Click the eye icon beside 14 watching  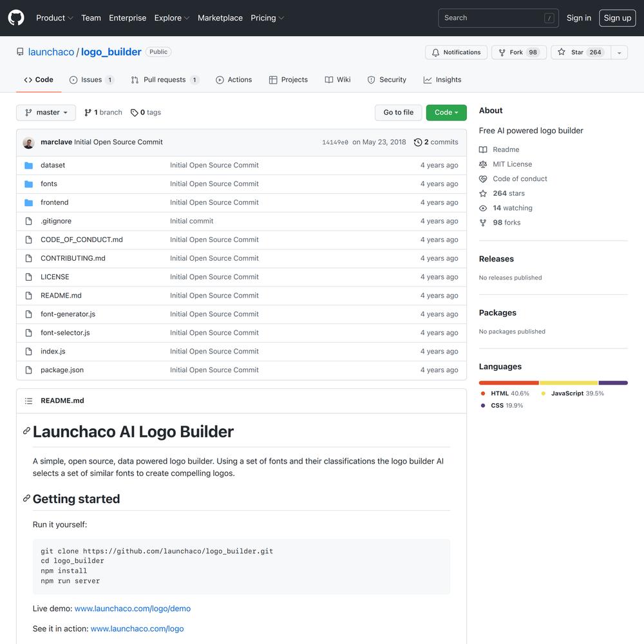pos(483,208)
